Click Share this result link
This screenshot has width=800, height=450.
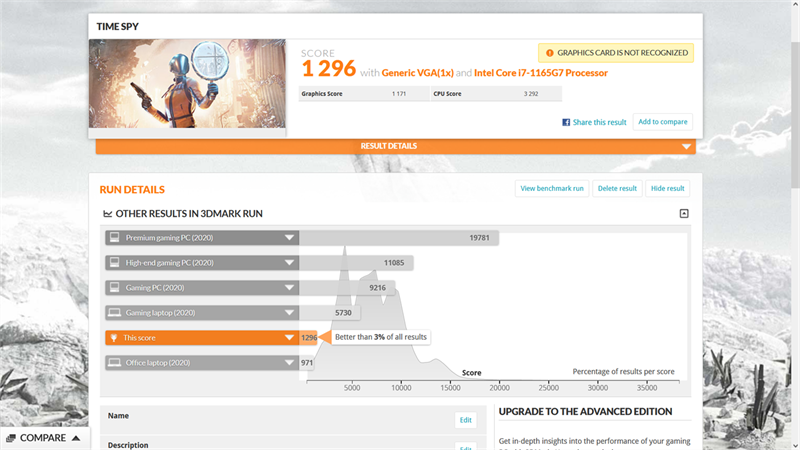[599, 122]
